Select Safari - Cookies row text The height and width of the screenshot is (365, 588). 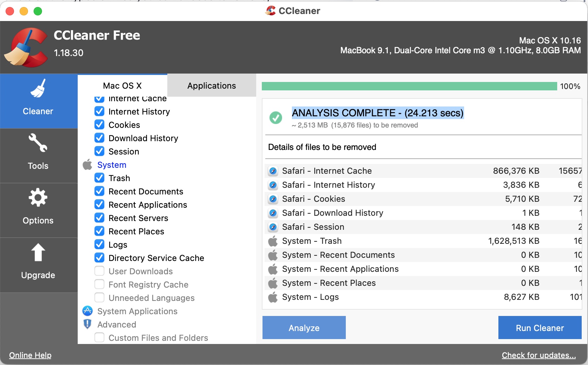click(x=314, y=199)
